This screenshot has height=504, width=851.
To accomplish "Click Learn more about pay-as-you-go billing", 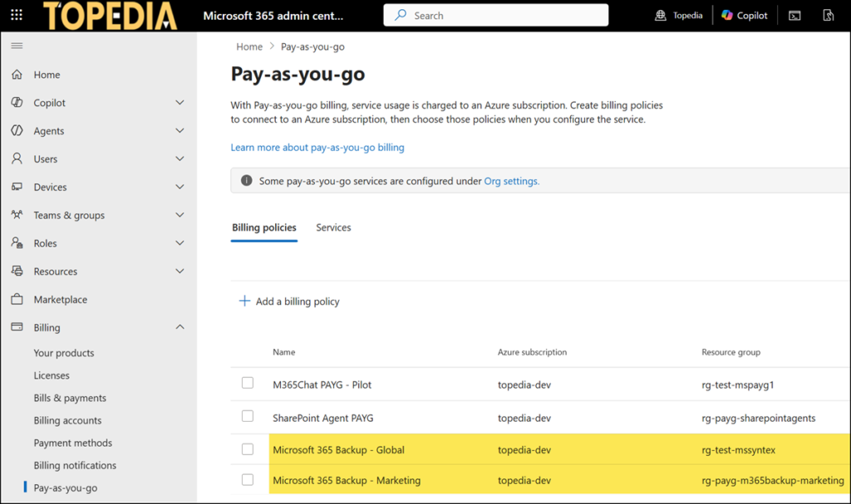I will click(x=317, y=147).
